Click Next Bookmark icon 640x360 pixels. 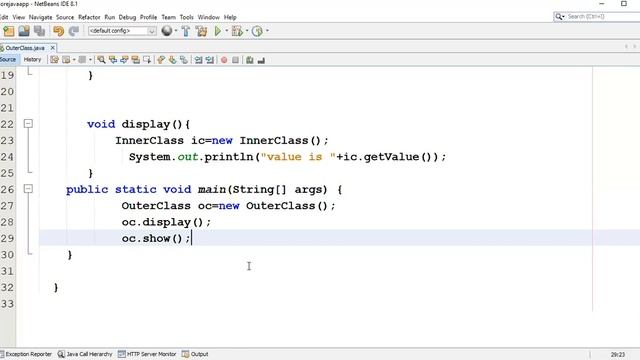[x=172, y=60]
